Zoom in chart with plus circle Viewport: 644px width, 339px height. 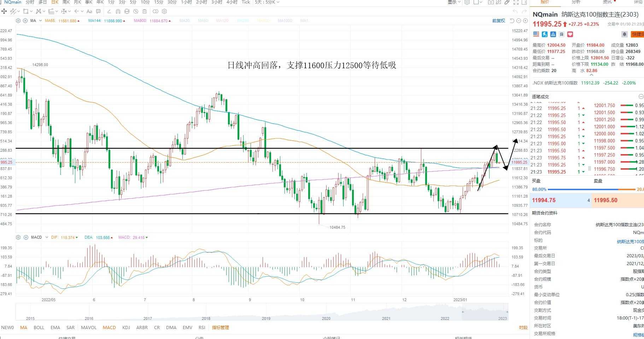point(525,21)
